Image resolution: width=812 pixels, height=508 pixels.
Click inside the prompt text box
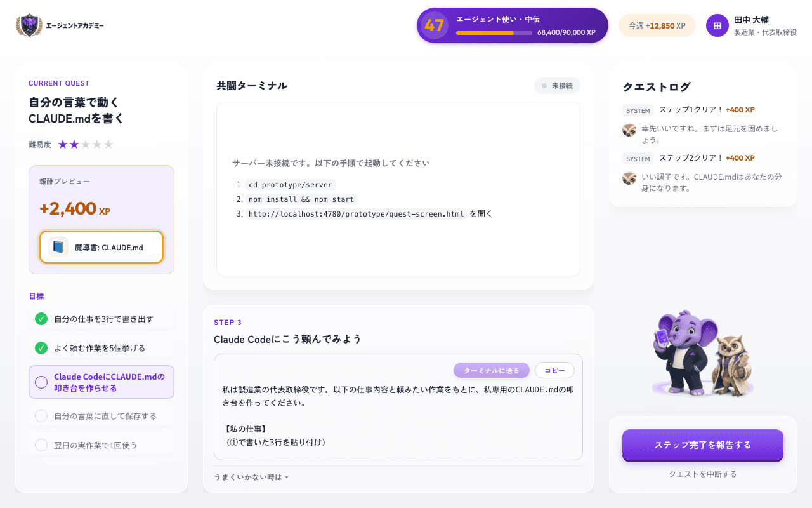tap(398, 407)
